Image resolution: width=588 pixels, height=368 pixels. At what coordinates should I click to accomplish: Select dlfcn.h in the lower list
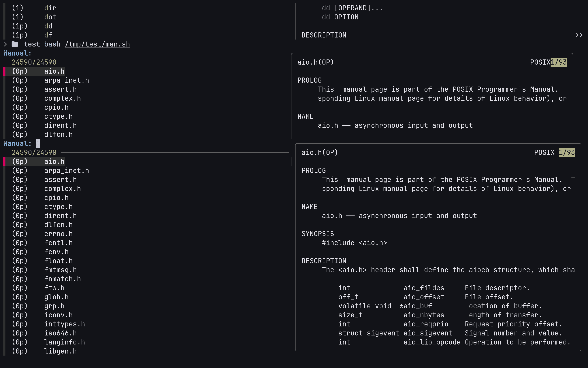click(58, 224)
